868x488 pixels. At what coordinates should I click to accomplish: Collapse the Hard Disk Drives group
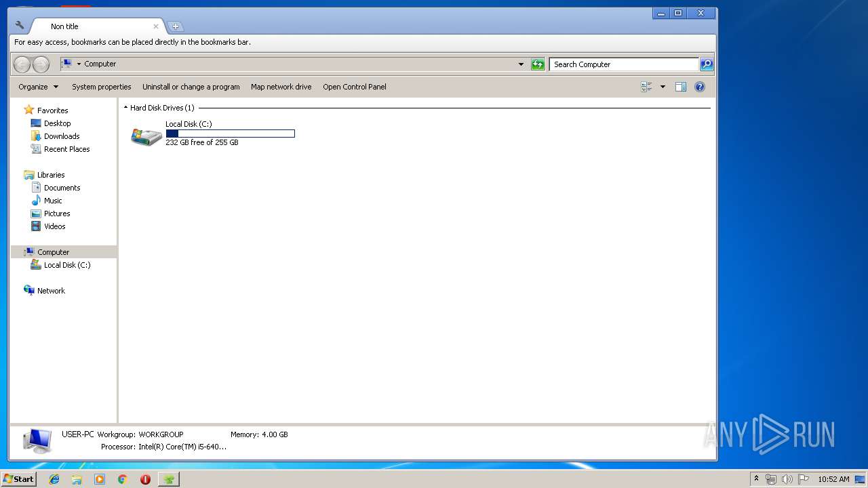(x=125, y=108)
